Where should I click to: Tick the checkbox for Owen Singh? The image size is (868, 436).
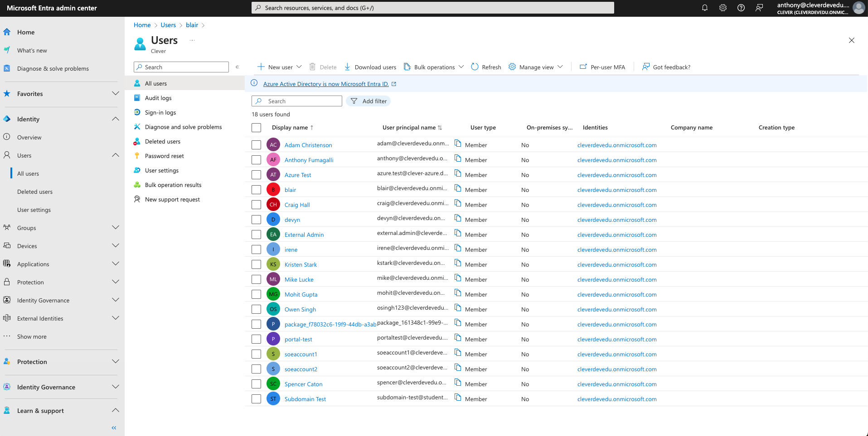(x=257, y=309)
